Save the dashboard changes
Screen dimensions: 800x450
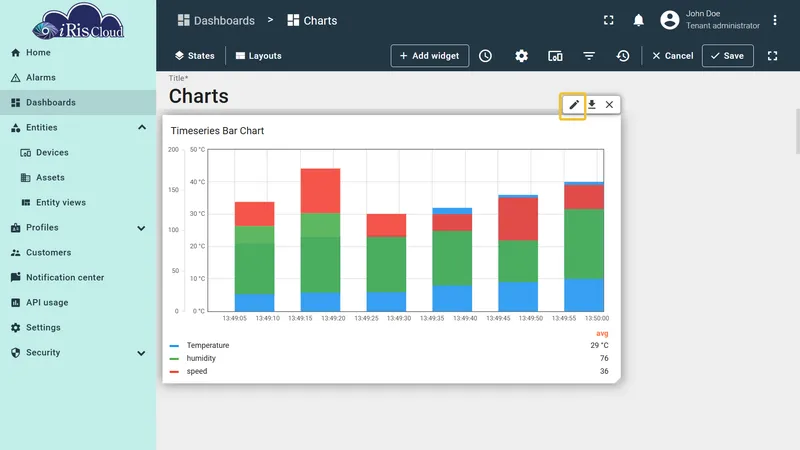[728, 56]
